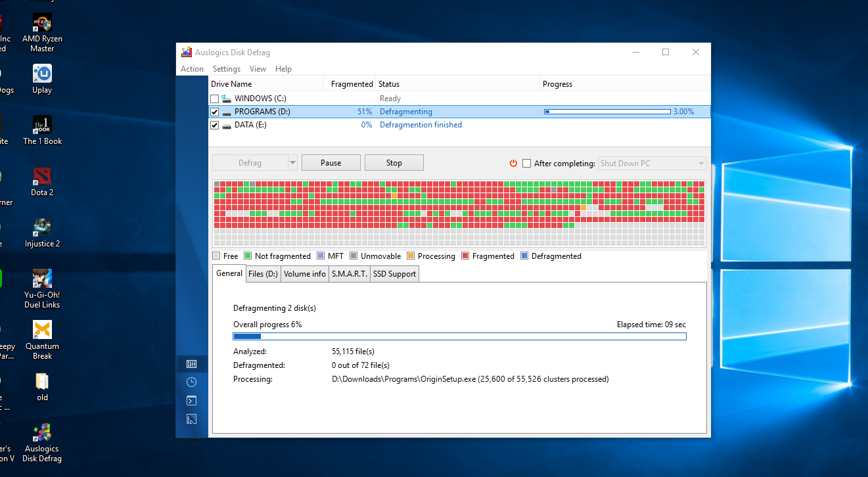Open the scheduler clock sidebar icon
The height and width of the screenshot is (477, 868).
tap(192, 382)
